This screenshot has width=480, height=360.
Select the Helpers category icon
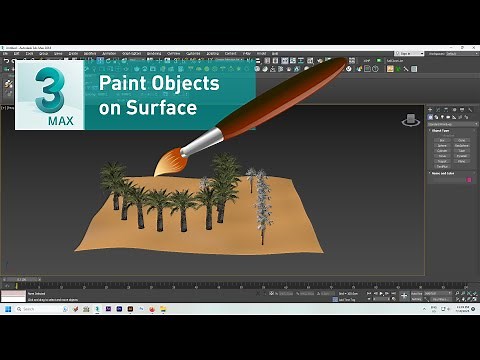point(454,117)
